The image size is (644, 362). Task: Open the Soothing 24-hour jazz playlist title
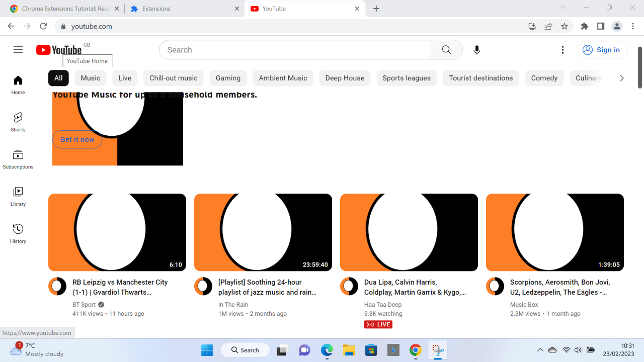(268, 287)
